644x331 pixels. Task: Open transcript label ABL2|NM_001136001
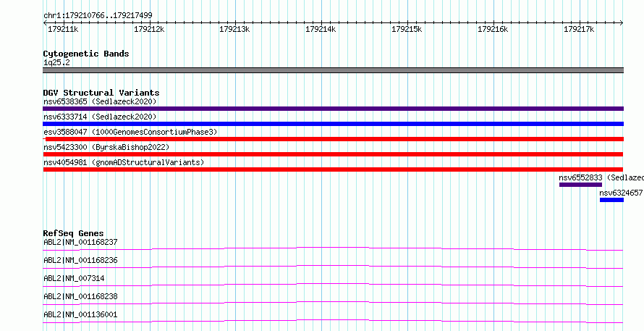80,314
